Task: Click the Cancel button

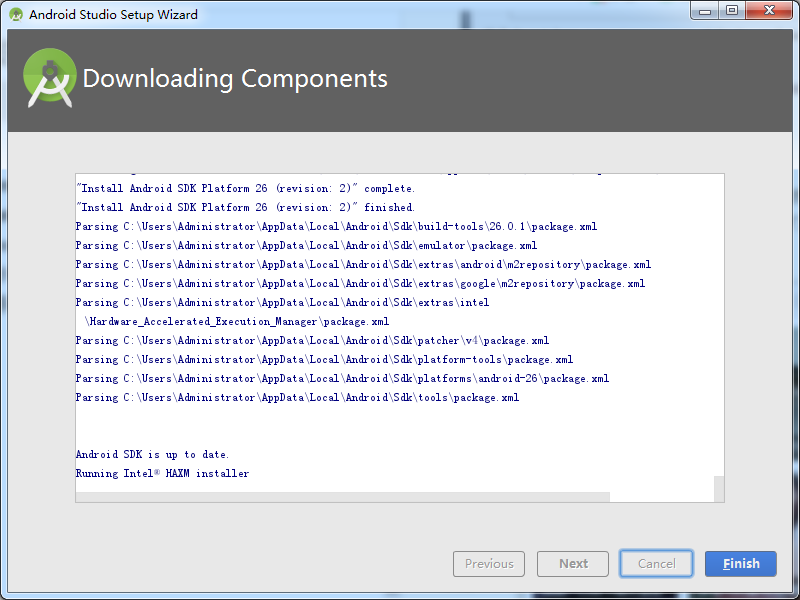Action: [x=656, y=564]
